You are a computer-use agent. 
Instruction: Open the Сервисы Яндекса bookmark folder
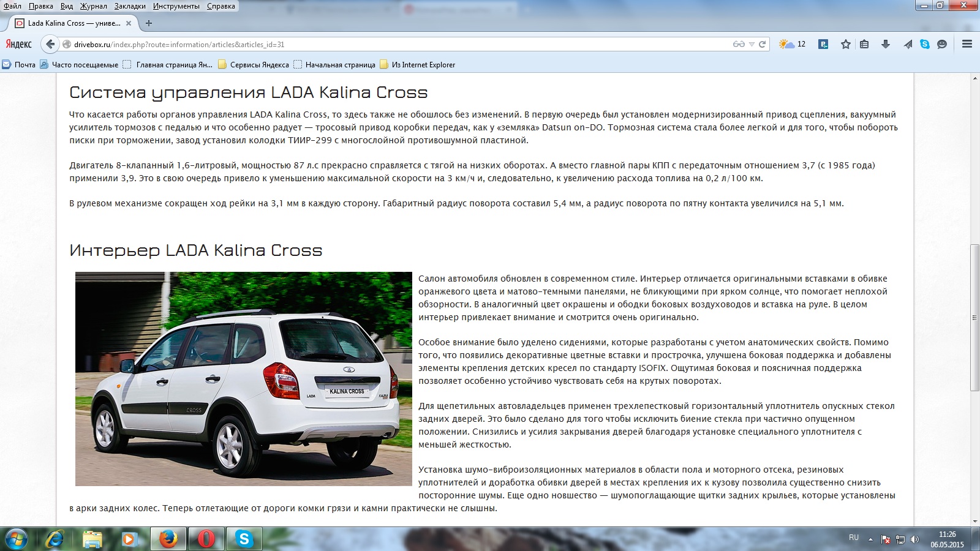[x=254, y=64]
